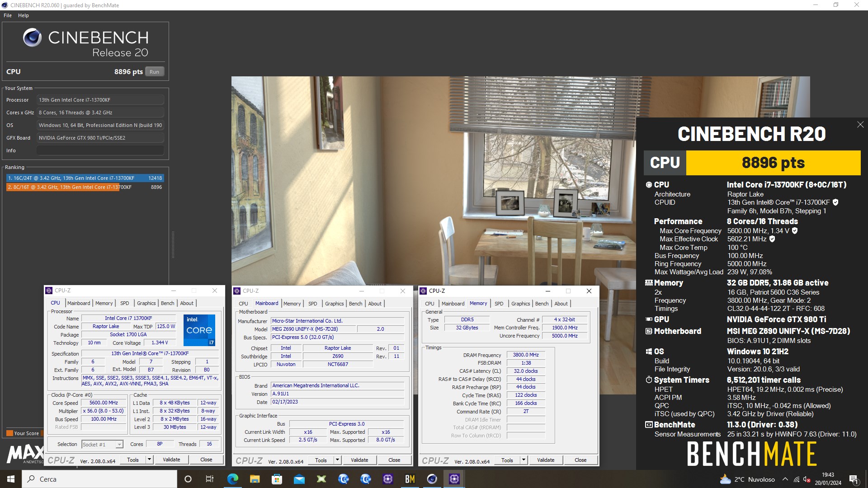Open Task View on the taskbar
The width and height of the screenshot is (868, 488).
[210, 479]
